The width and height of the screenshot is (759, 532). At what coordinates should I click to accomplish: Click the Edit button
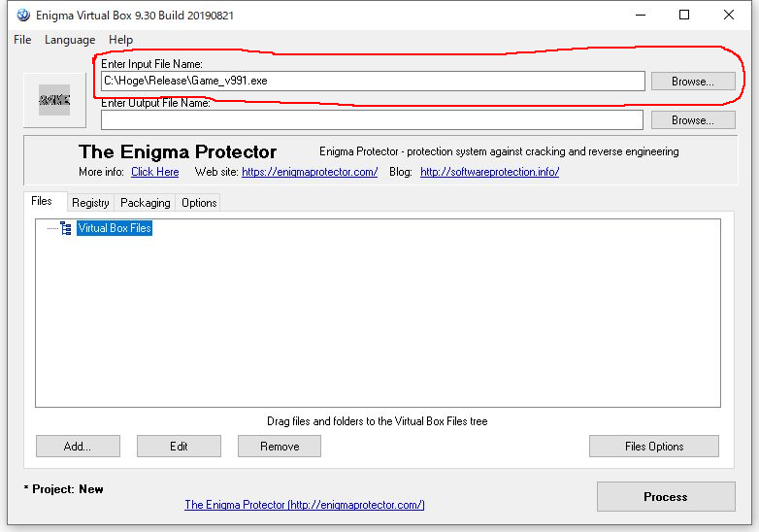point(179,446)
